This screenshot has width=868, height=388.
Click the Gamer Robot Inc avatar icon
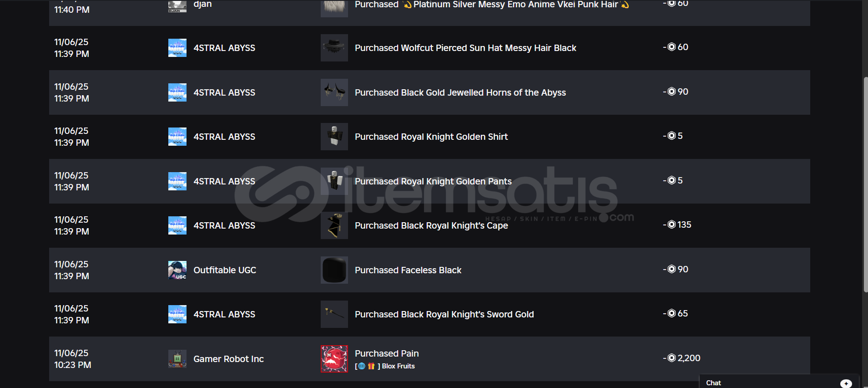177,359
